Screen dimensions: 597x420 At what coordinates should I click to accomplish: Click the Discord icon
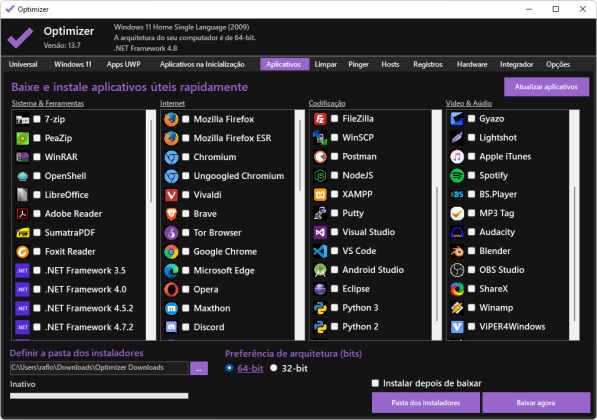[x=171, y=327]
